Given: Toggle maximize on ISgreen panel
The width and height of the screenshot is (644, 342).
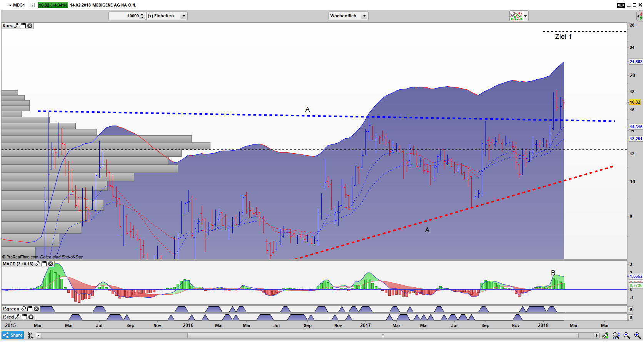Looking at the screenshot, I should point(30,309).
